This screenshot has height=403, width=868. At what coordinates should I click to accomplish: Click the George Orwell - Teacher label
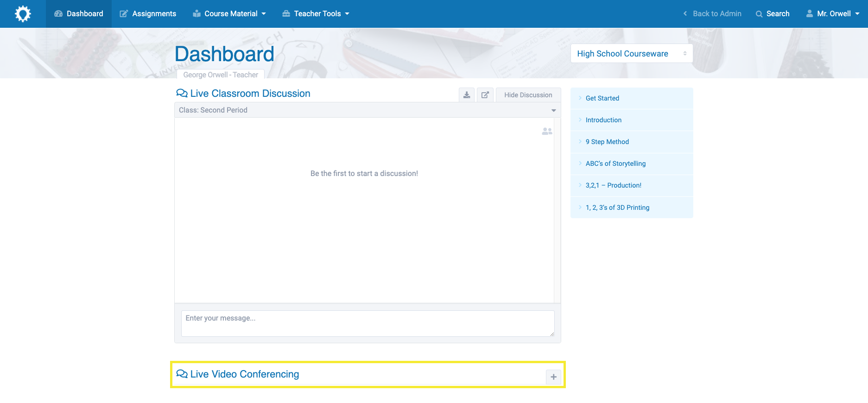(221, 75)
